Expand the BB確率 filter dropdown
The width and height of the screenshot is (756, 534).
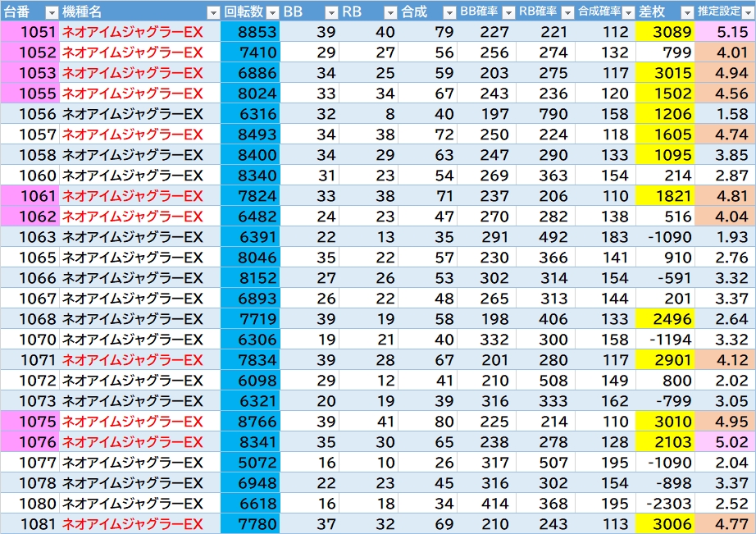(508, 12)
